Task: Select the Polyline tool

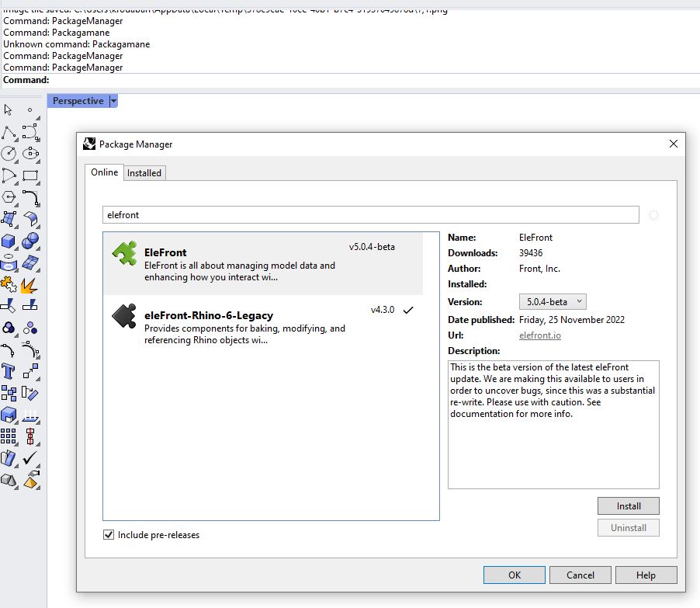Action: pyautogui.click(x=9, y=132)
